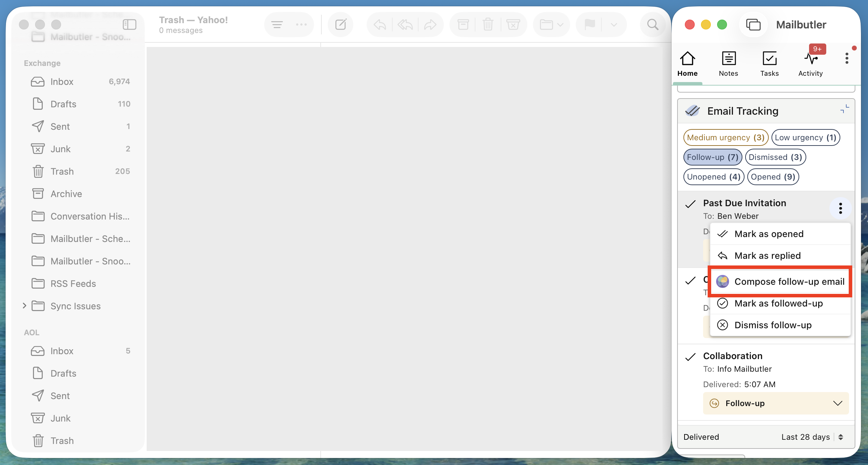
Task: Click the Reply arrow icon
Action: coord(380,25)
